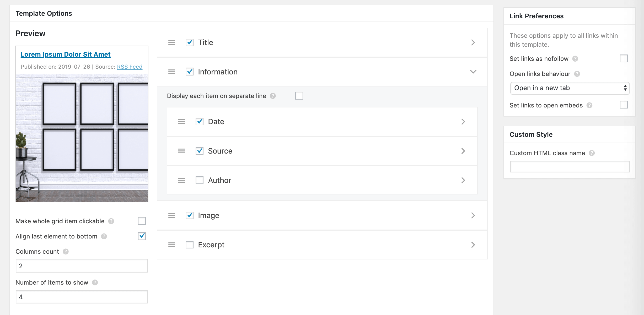This screenshot has width=644, height=315.
Task: Open help for Number of items to show
Action: coord(95,283)
